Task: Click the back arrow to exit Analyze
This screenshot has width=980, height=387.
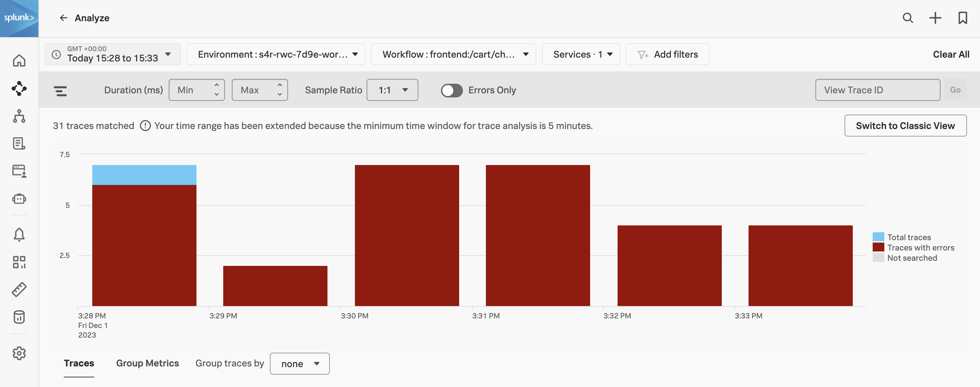Action: (x=63, y=17)
